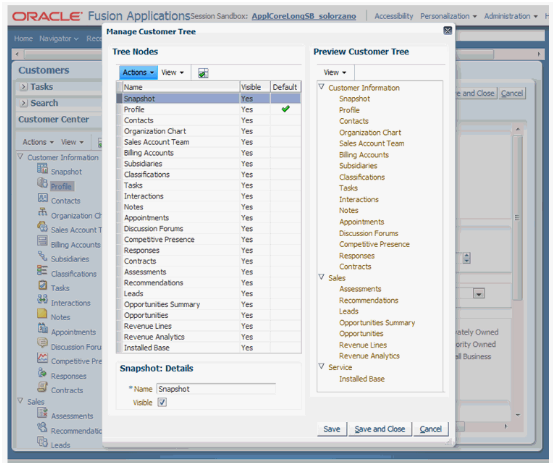The image size is (555, 465).
Task: Click the Assessments icon in the background tree
Action: coord(42,413)
